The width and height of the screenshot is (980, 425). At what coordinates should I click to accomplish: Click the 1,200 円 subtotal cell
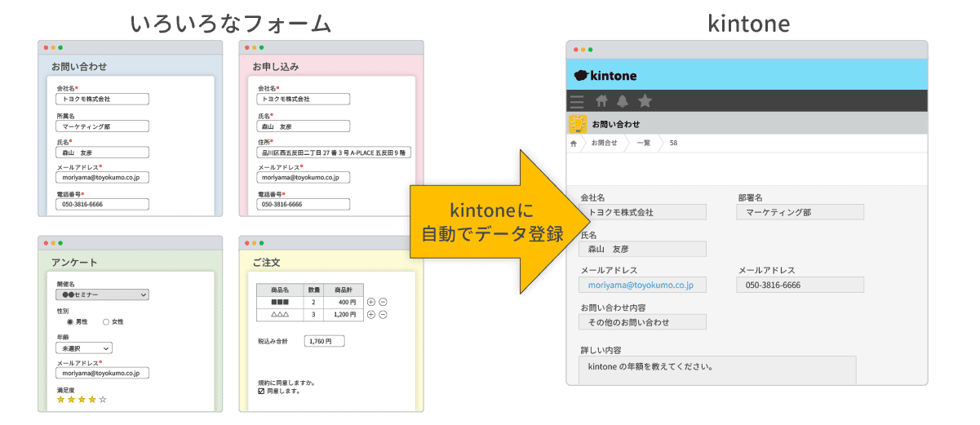[343, 314]
